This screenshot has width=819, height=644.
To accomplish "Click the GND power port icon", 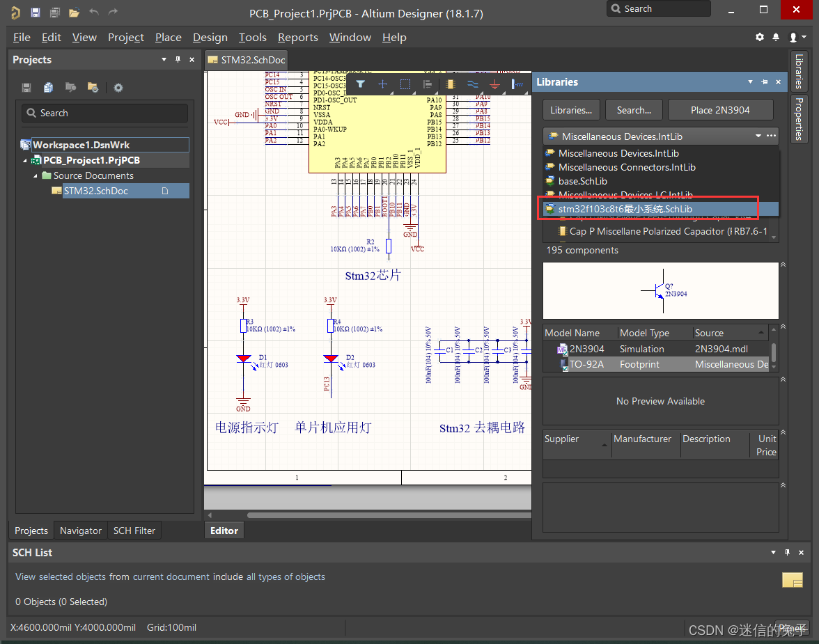I will pyautogui.click(x=494, y=84).
